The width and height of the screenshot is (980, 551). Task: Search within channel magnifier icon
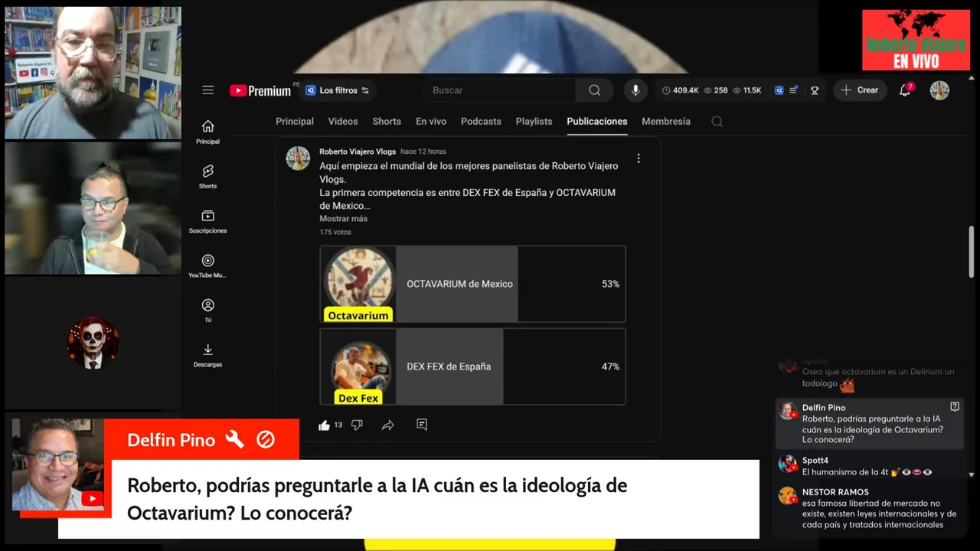tap(717, 122)
